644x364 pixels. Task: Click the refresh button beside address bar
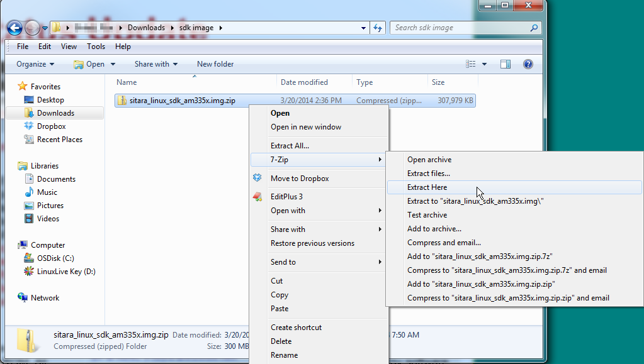[x=378, y=28]
